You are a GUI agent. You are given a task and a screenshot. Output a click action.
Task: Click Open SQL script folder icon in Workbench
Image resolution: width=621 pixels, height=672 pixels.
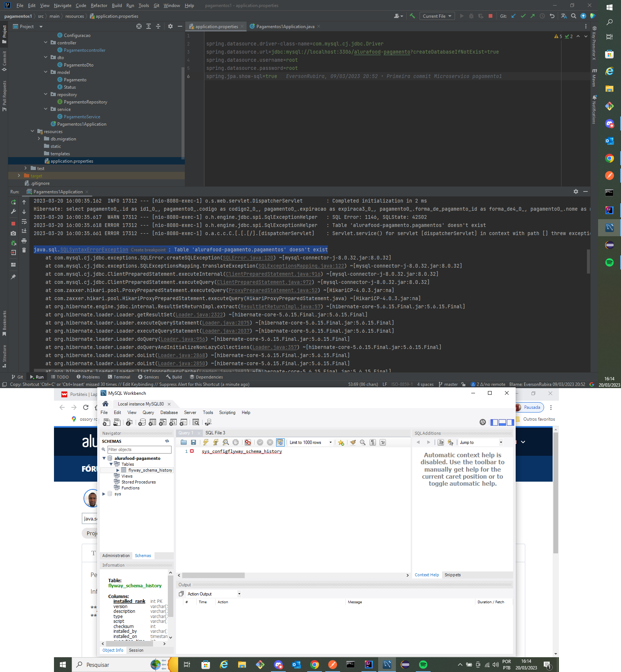(x=184, y=442)
